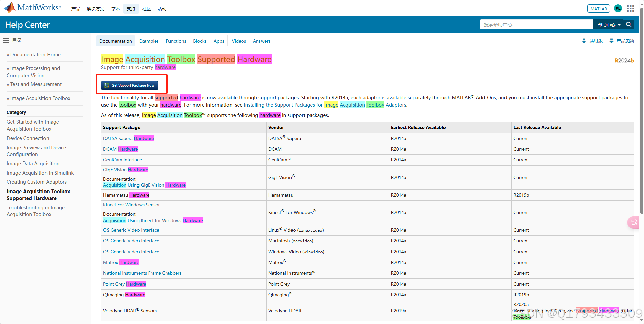Viewport: 644px width, 324px height.
Task: Switch to the Videos tab
Action: pyautogui.click(x=239, y=41)
